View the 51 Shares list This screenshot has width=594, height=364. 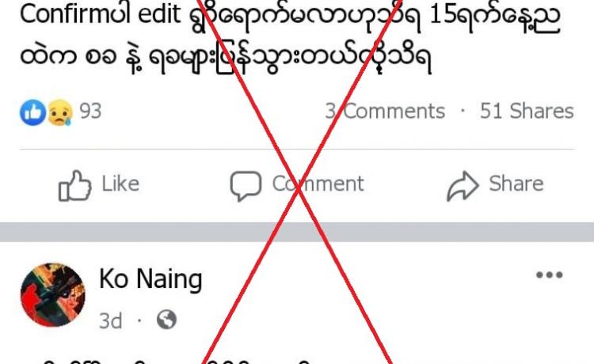527,112
